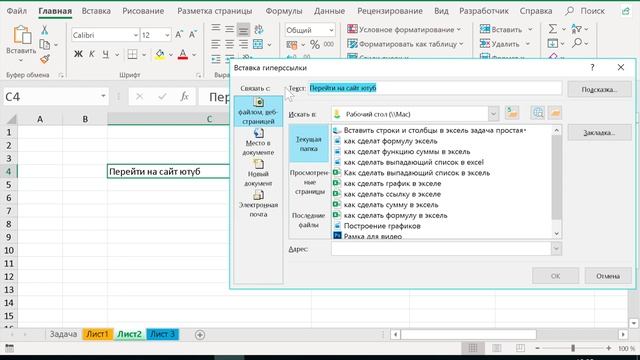Click the Cut scissors icon
Viewport: 640px width, 360px height.
(44, 29)
